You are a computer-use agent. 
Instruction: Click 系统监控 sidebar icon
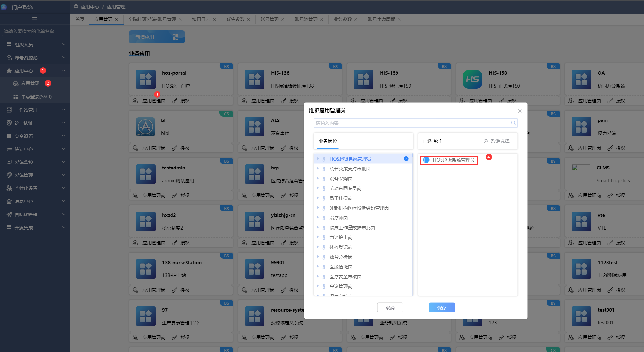(9, 162)
